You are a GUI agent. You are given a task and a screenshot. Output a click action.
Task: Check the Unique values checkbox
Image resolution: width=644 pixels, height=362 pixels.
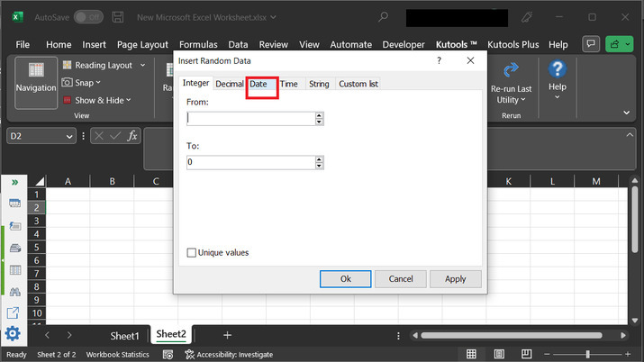coord(191,253)
